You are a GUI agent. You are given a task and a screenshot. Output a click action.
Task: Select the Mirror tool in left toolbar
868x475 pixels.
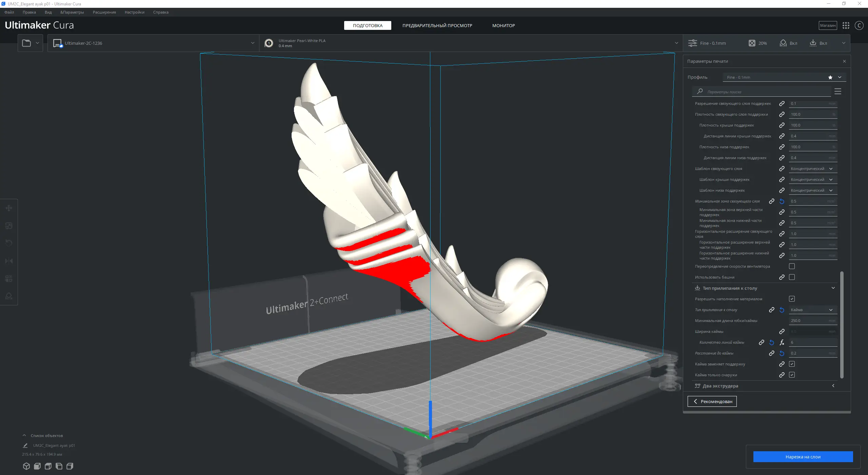[9, 261]
